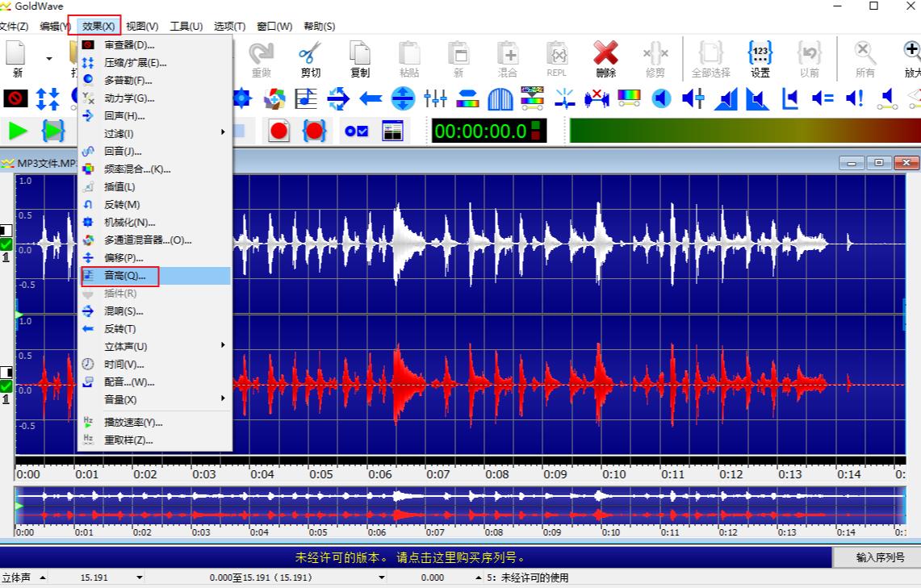Click the Copy (复制) toolbar icon
Image resolution: width=921 pixels, height=588 pixels.
tap(359, 55)
